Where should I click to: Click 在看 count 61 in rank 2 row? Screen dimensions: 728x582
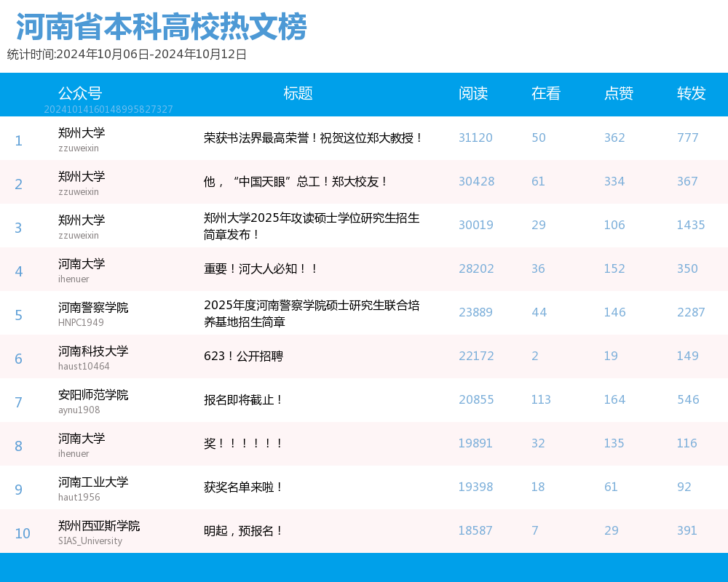pyautogui.click(x=538, y=181)
